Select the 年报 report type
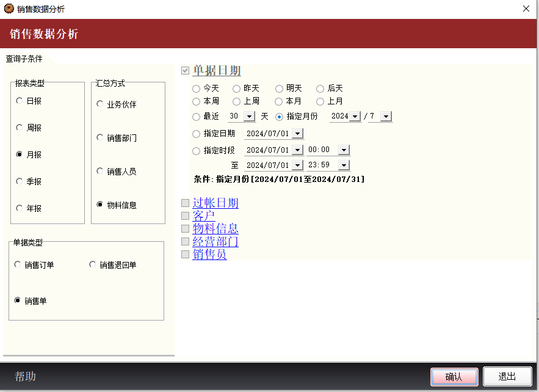This screenshot has height=392, width=539. click(x=20, y=208)
